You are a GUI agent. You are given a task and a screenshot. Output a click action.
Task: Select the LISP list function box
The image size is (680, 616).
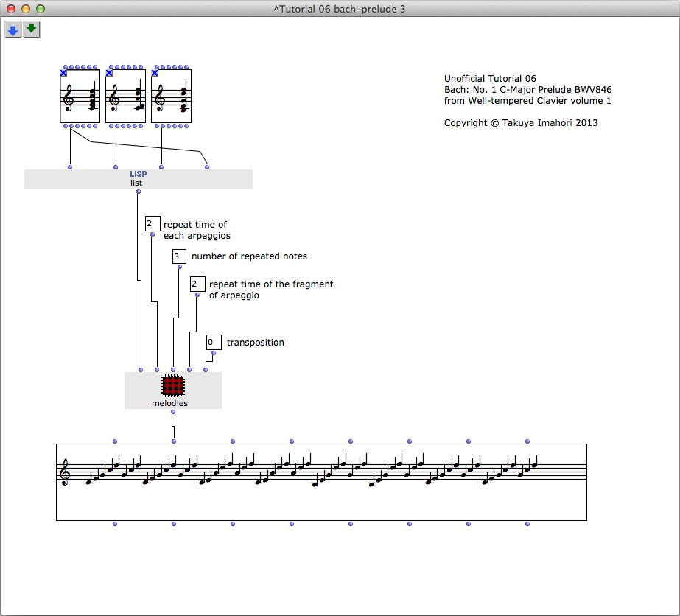pyautogui.click(x=138, y=179)
